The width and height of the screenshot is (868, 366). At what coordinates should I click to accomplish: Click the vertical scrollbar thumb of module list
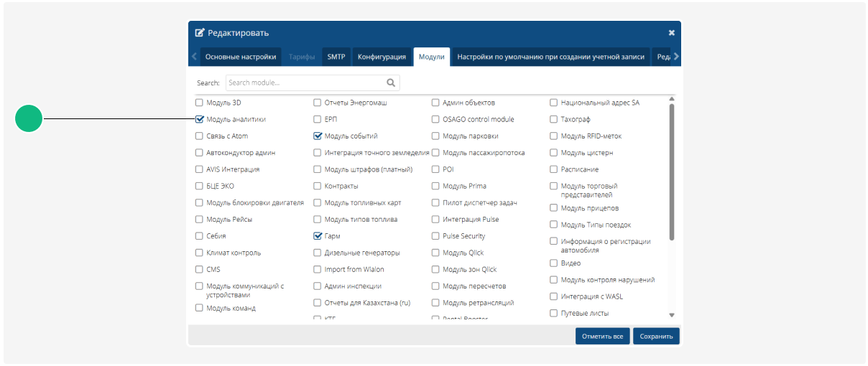point(672,172)
